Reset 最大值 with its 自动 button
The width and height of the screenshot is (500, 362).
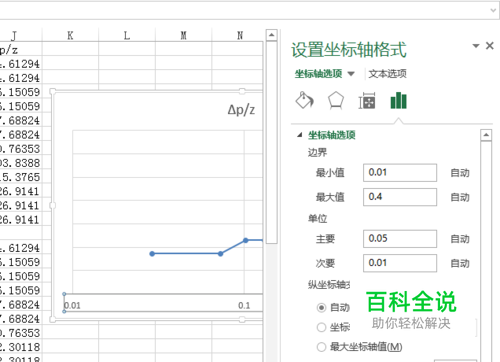click(x=460, y=197)
